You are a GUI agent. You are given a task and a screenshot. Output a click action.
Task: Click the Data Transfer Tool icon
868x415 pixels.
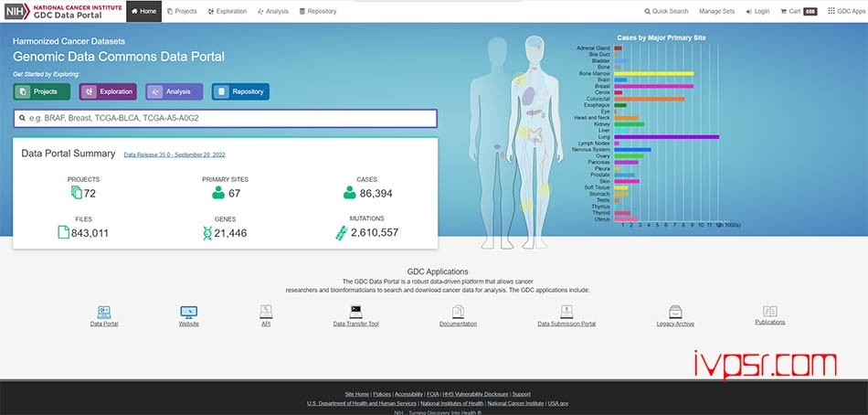pyautogui.click(x=356, y=312)
